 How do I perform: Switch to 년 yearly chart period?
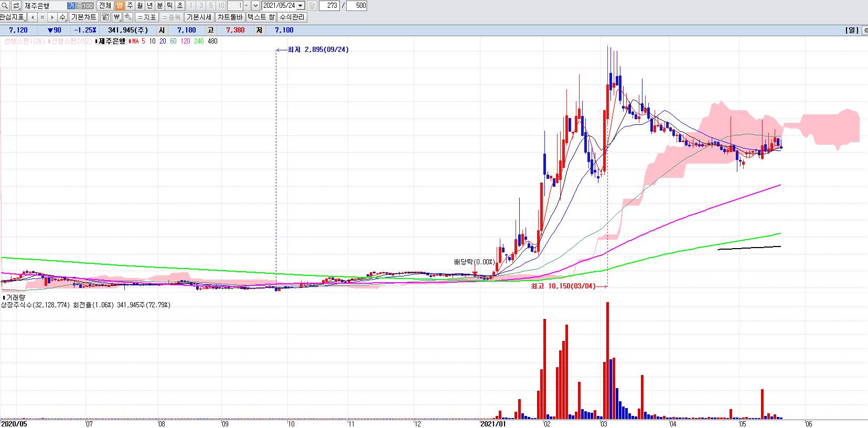click(x=149, y=6)
